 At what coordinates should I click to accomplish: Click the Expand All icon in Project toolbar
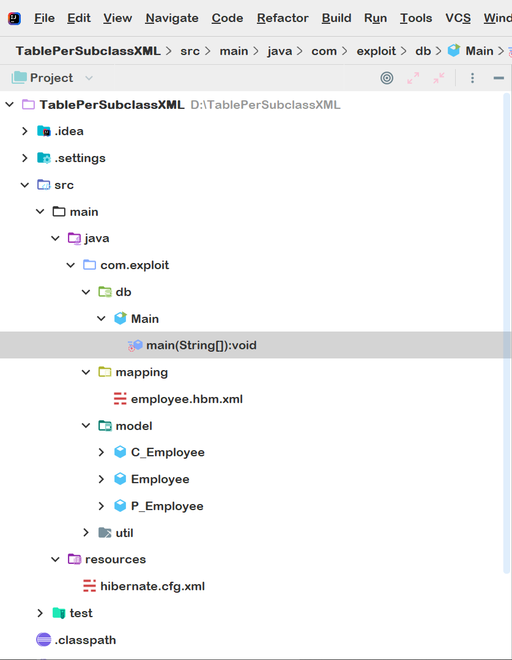(x=413, y=78)
